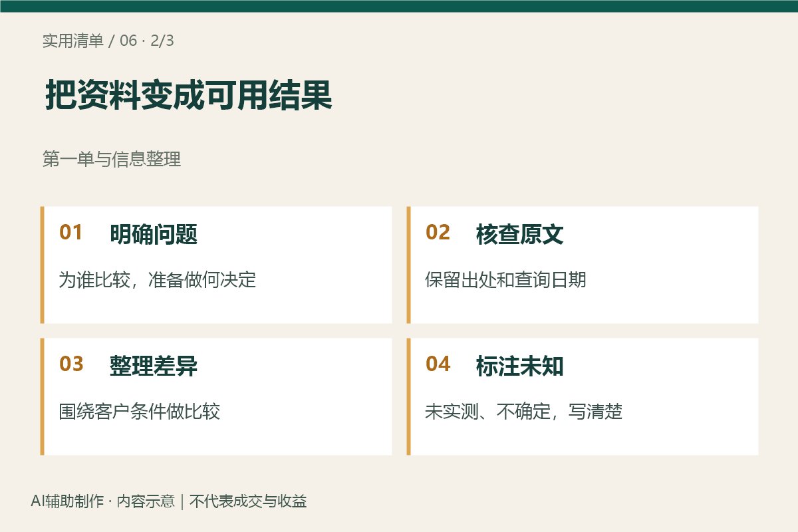798x532 pixels.
Task: Click the title 把资料变成可用结果
Action: 188,96
